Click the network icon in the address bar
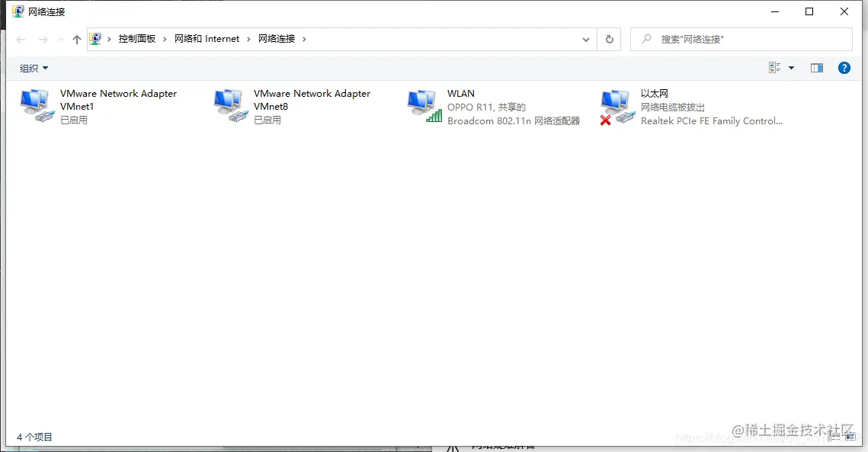868x452 pixels. (96, 38)
